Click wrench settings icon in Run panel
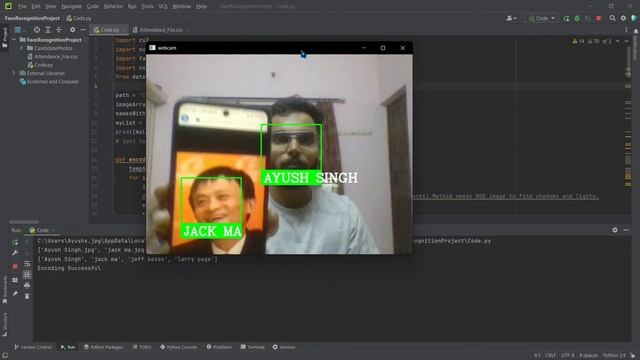Screen dimensions: 640x360 pyautogui.click(x=15, y=253)
